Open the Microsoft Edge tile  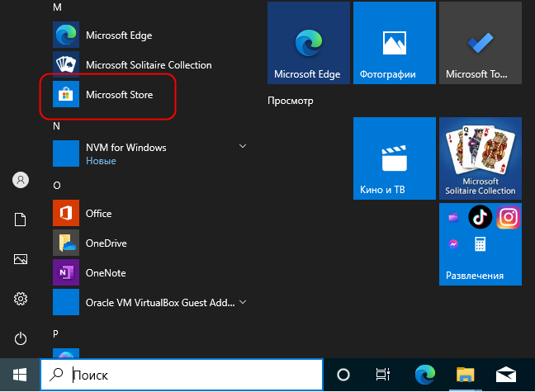[x=309, y=43]
